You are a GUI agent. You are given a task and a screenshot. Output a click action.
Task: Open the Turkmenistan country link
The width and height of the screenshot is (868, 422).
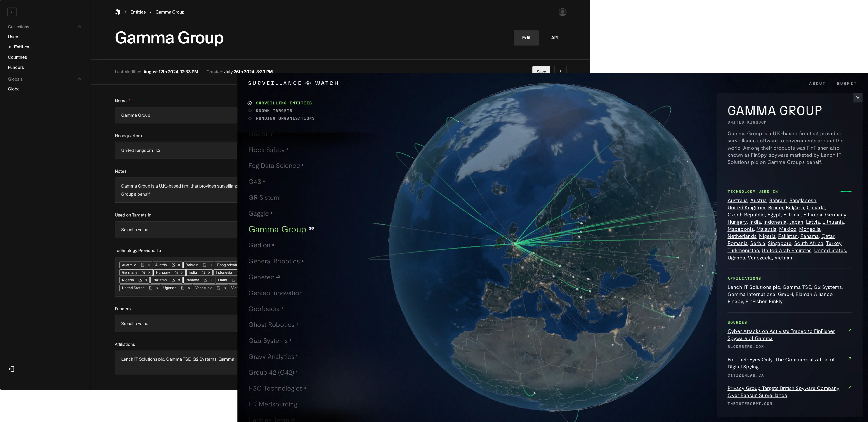(743, 250)
